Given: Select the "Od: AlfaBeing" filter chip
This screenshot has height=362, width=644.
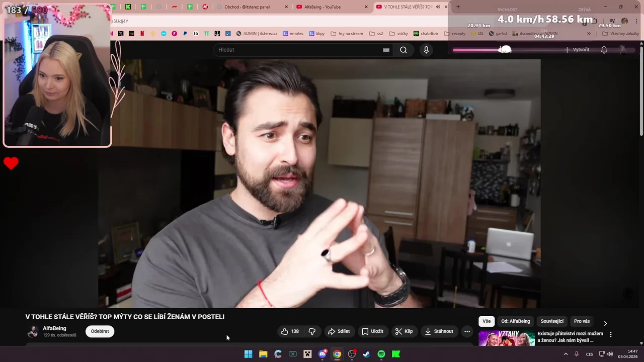Looking at the screenshot, I should click(516, 321).
